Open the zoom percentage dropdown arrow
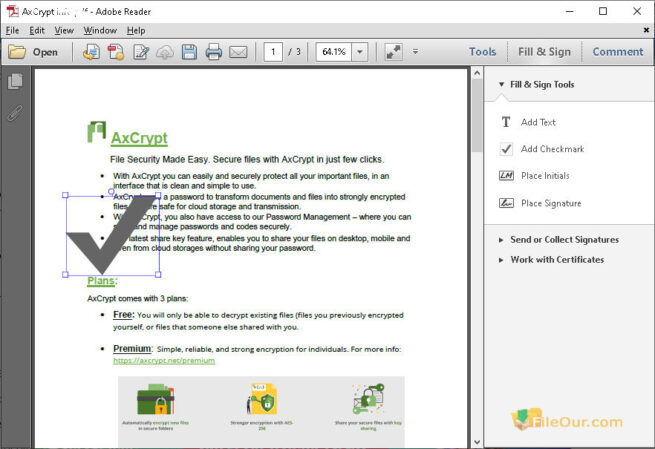655x449 pixels. 360,52
